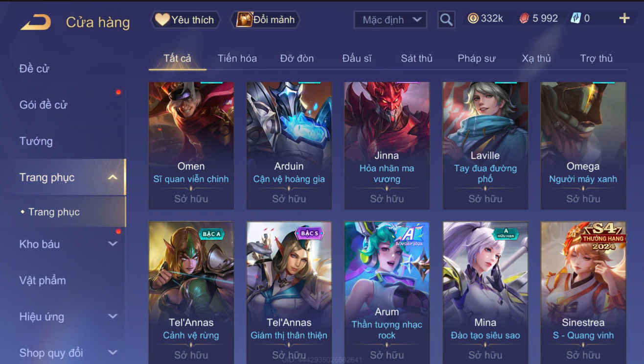Open the search magnifier icon

446,20
